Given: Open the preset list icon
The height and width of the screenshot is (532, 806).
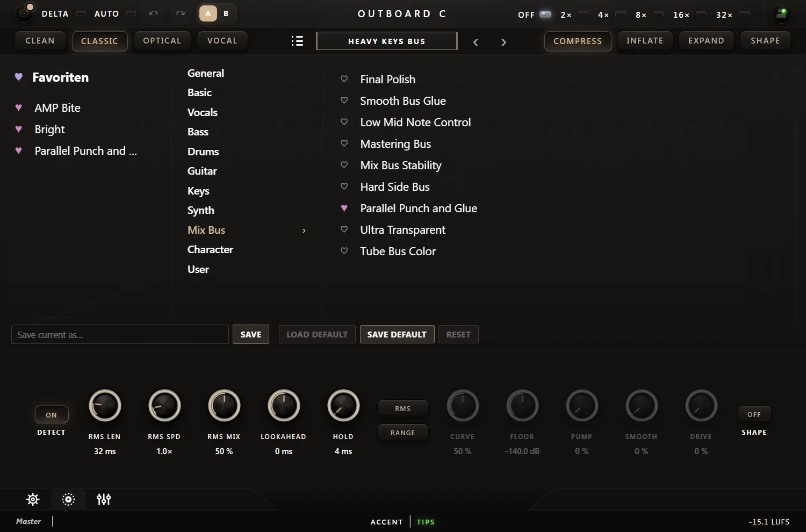Looking at the screenshot, I should 297,41.
